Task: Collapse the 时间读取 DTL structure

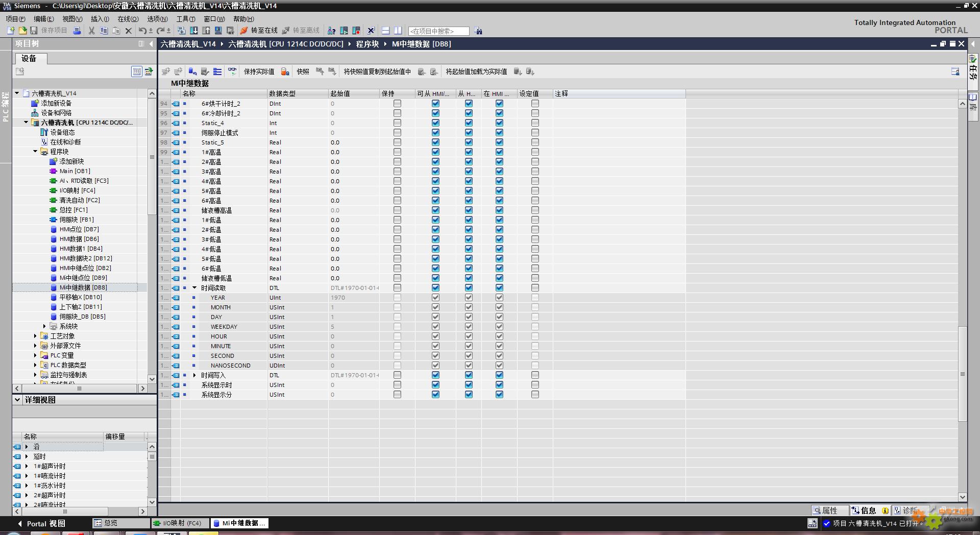Action: pyautogui.click(x=194, y=288)
